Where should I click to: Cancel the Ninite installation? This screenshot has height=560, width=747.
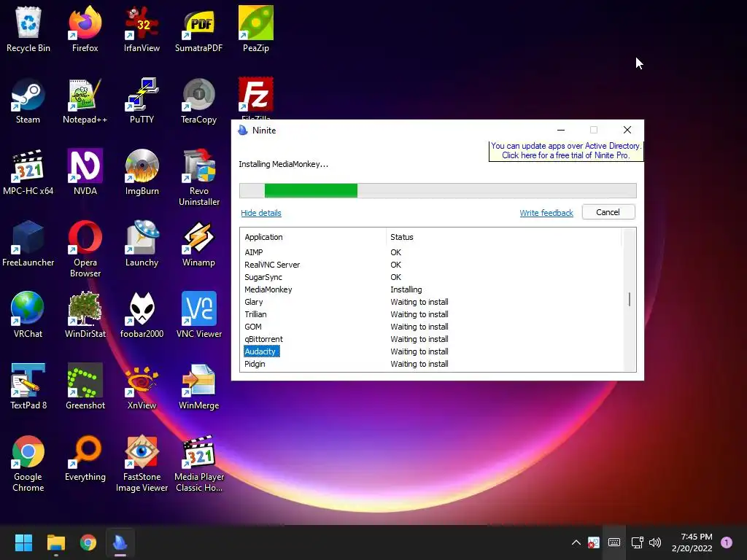click(x=608, y=212)
